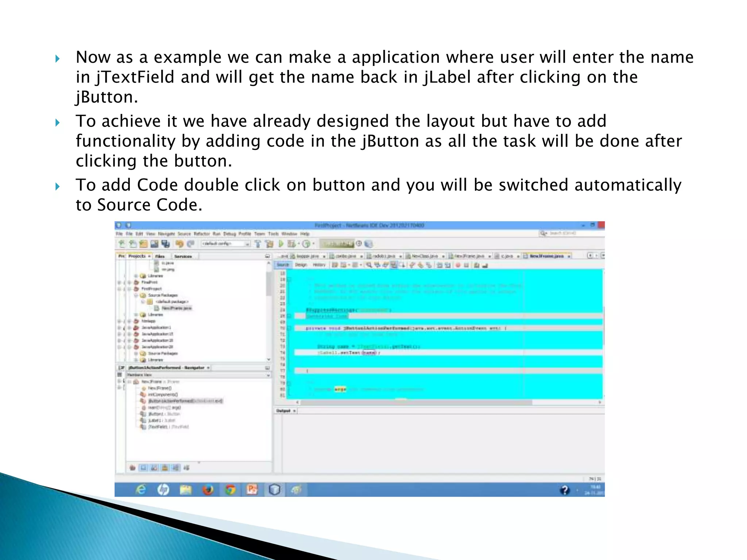Select the Source view button
The width and height of the screenshot is (747, 560).
(283, 265)
